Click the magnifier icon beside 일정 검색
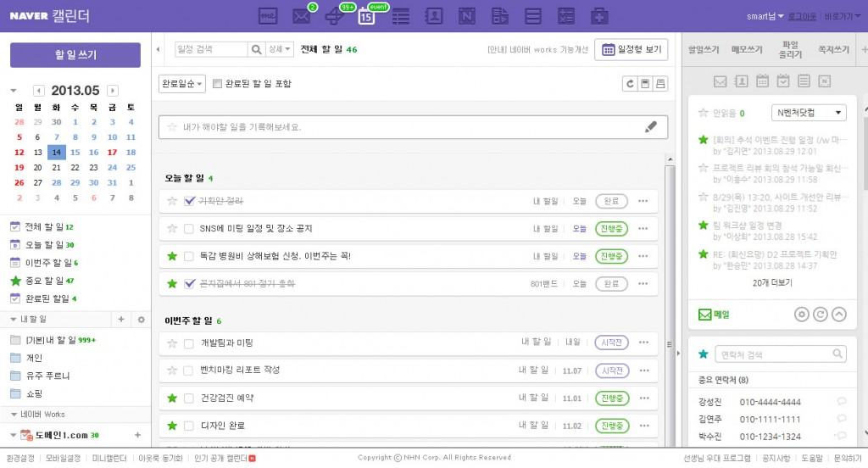868x468 pixels. pos(257,50)
